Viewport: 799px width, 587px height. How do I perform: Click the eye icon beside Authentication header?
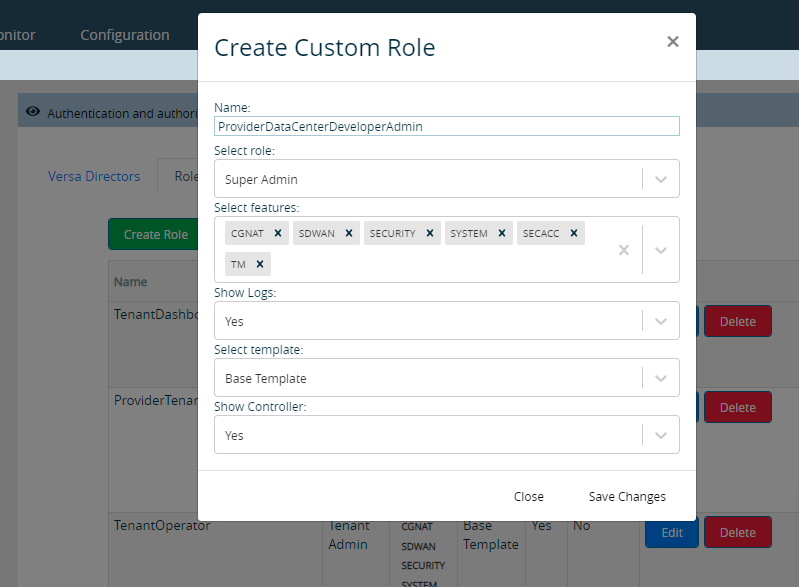[x=33, y=111]
